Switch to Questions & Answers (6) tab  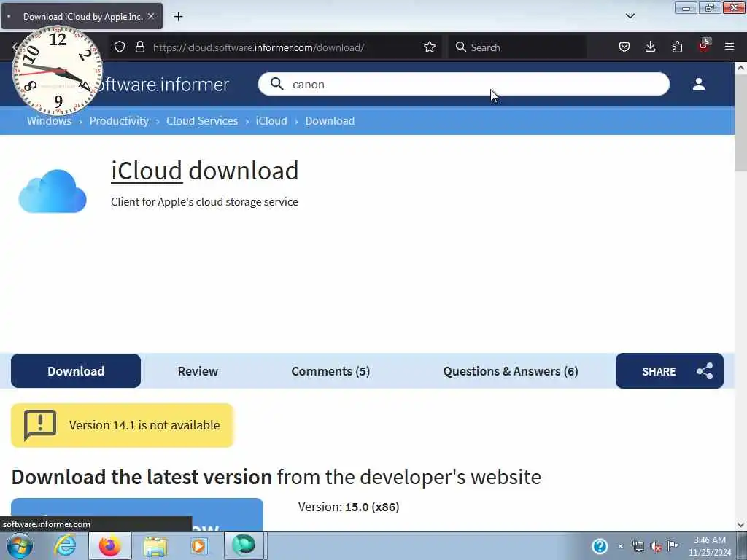(x=510, y=371)
